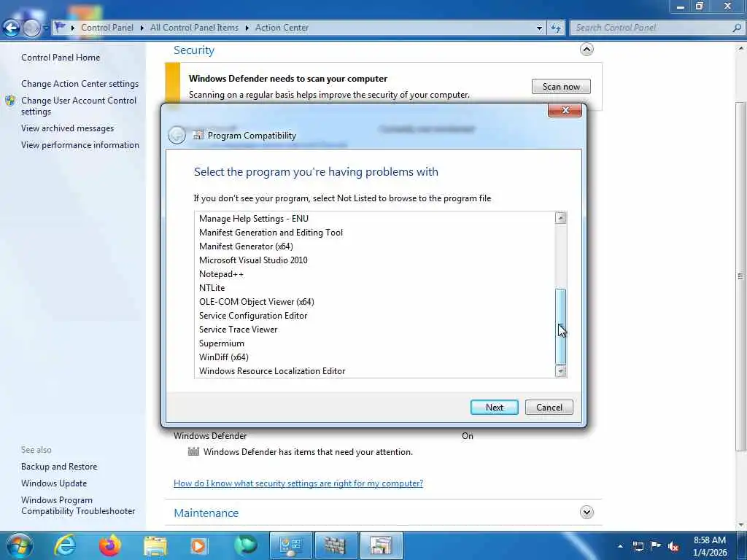The image size is (747, 560).
Task: Show hidden system tray icons arrow
Action: (x=620, y=546)
